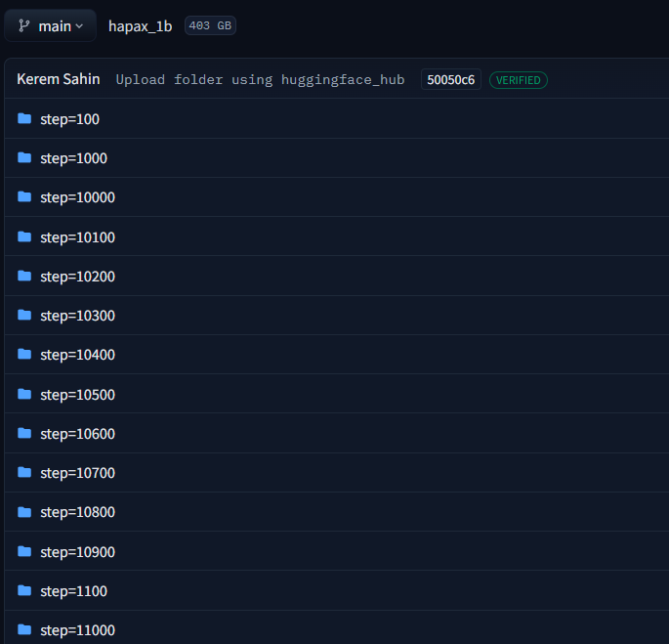The width and height of the screenshot is (669, 644).
Task: Open the main branch dropdown
Action: (x=50, y=26)
